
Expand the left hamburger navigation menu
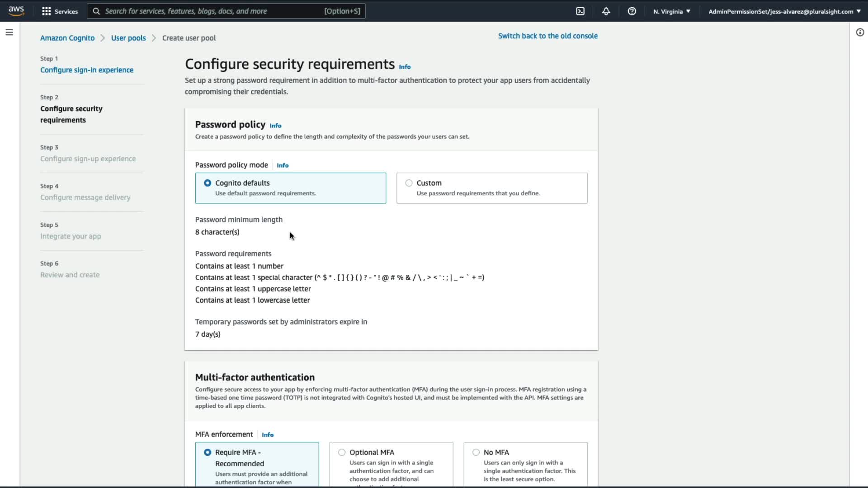point(9,33)
